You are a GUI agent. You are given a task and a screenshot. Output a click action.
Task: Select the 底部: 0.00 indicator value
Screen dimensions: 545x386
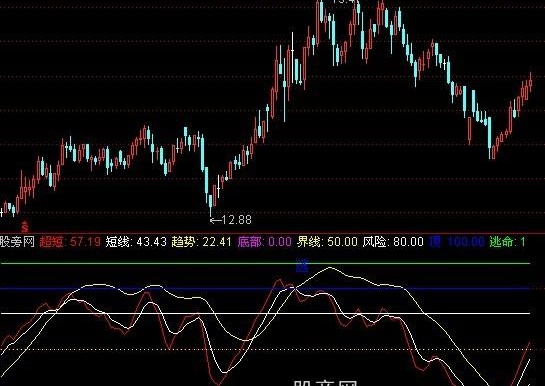pos(265,241)
